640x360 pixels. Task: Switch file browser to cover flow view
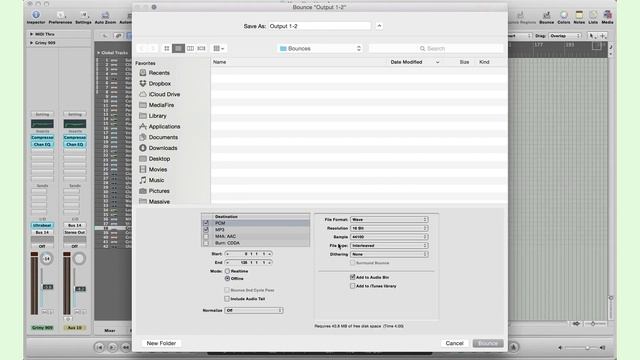(x=202, y=49)
